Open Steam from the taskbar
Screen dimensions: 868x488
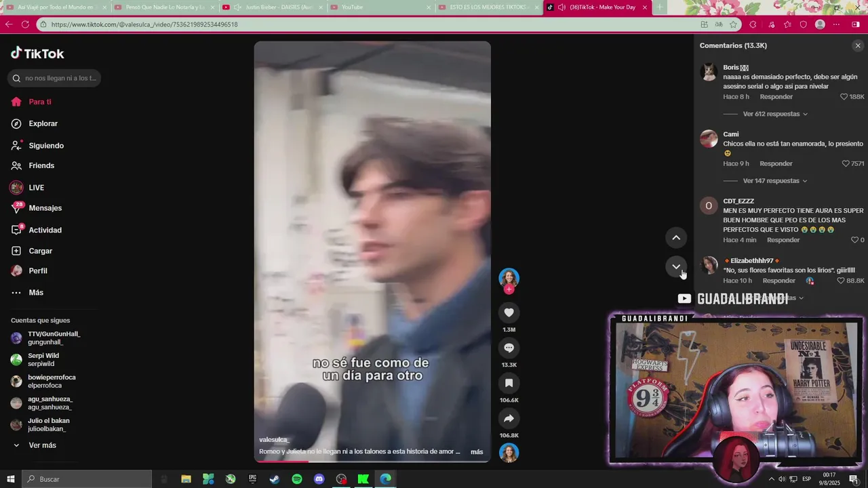coord(275,479)
